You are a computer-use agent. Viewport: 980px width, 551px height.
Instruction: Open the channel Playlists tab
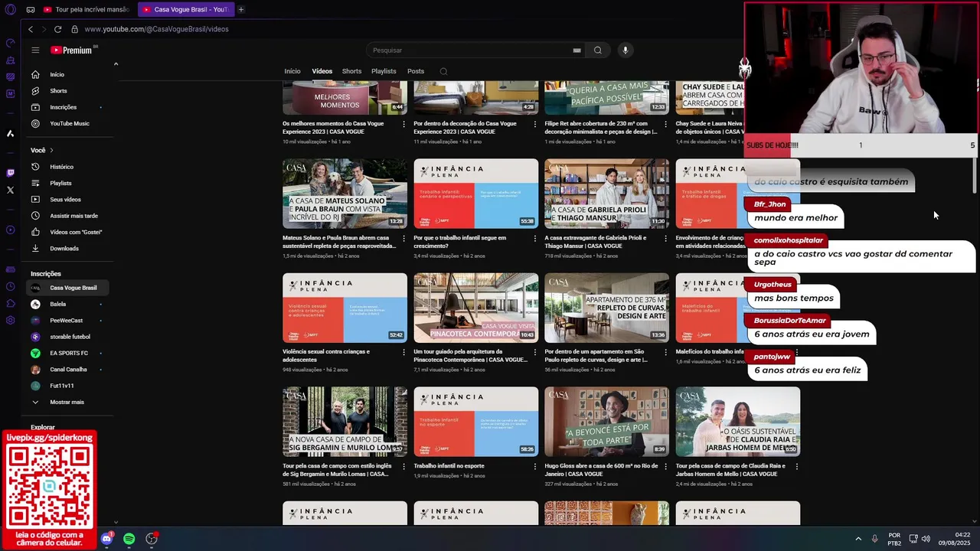click(x=384, y=71)
